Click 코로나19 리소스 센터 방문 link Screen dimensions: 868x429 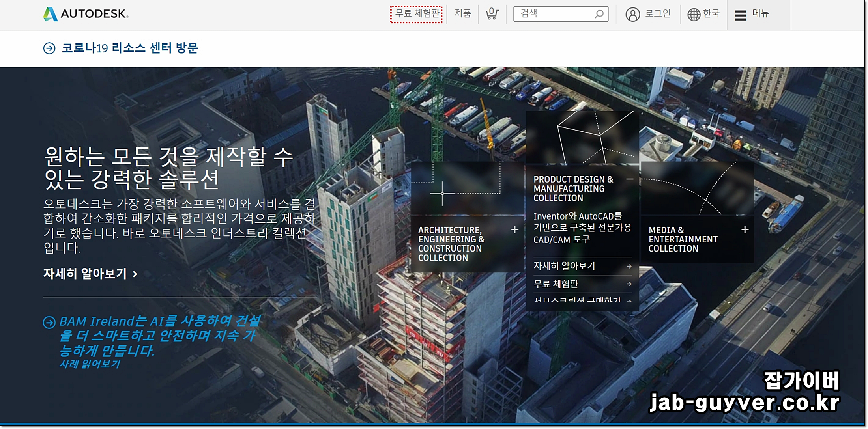point(129,48)
